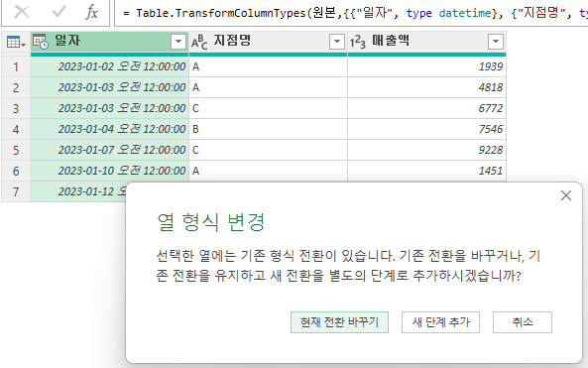Image resolution: width=588 pixels, height=368 pixels.
Task: Select row number 2
Action: pyautogui.click(x=16, y=87)
